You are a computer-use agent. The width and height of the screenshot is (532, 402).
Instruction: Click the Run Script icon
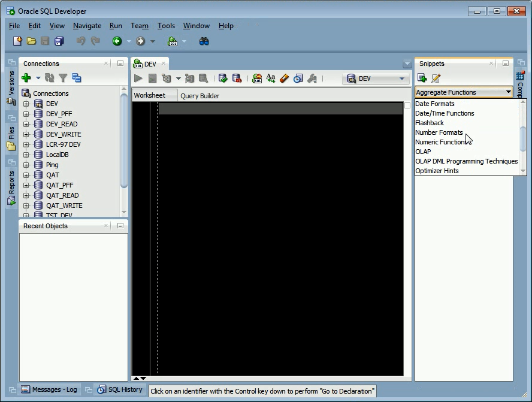[152, 78]
